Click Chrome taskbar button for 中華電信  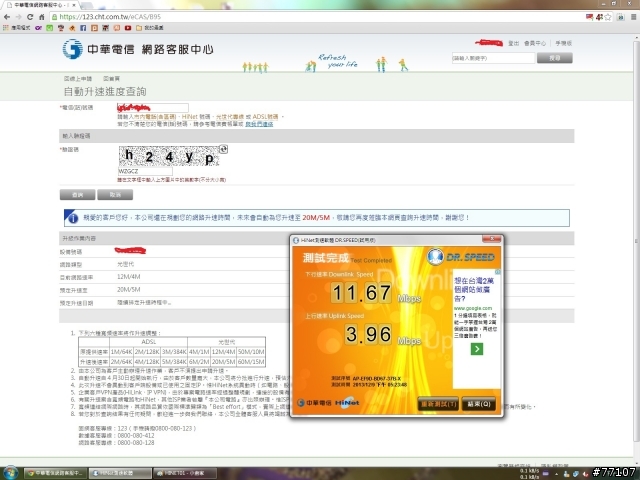point(55,473)
